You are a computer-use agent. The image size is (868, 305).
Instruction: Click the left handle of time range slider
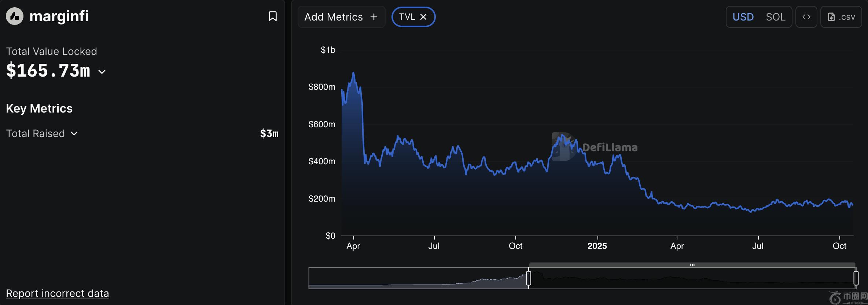(x=529, y=278)
